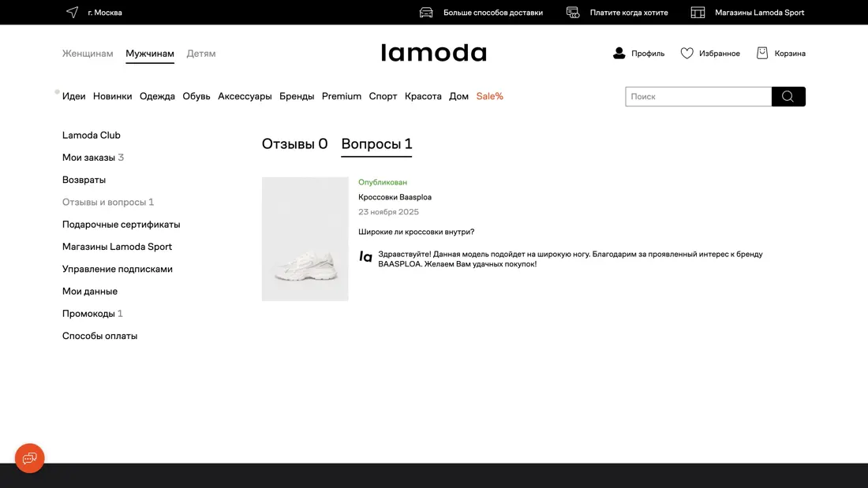The width and height of the screenshot is (868, 488).
Task: Open the shopping cart bag icon
Action: pos(762,54)
